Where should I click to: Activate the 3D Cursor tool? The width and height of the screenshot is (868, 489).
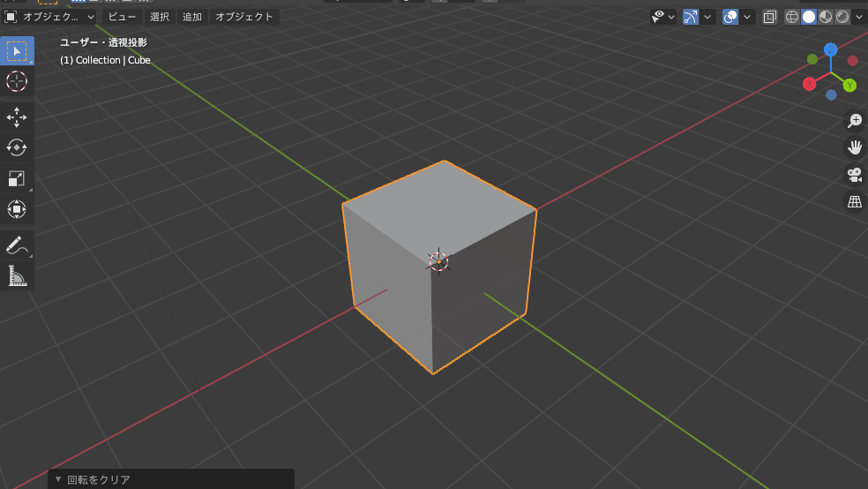pyautogui.click(x=17, y=81)
